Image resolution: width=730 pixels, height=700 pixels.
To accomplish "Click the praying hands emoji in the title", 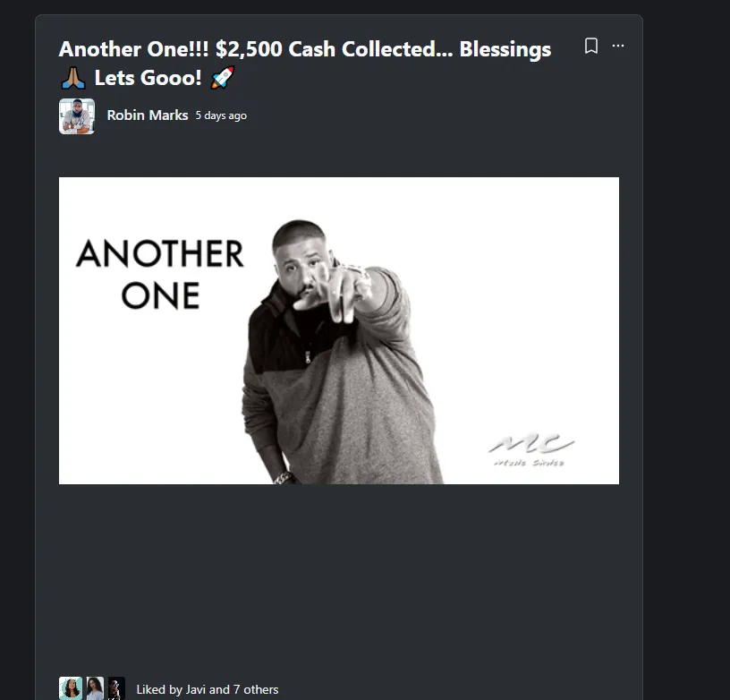I will pos(73,78).
